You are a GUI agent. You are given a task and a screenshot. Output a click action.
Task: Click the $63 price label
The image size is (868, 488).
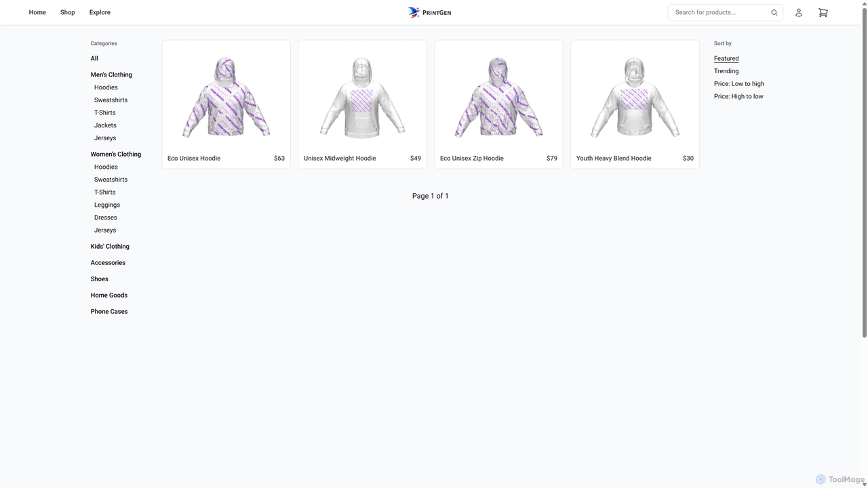279,158
